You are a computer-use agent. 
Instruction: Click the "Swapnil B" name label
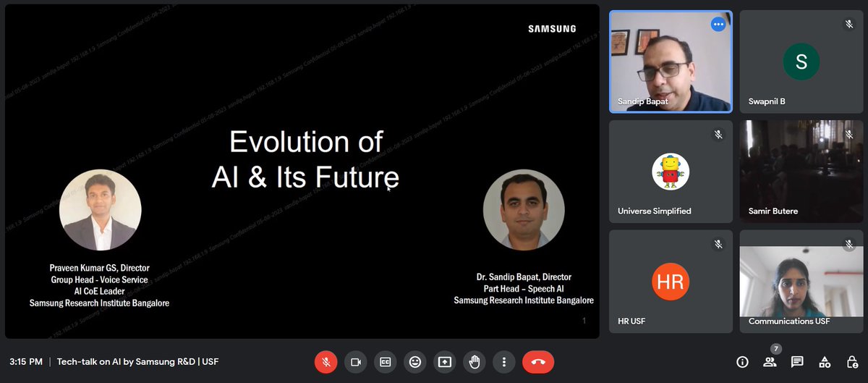coord(767,101)
